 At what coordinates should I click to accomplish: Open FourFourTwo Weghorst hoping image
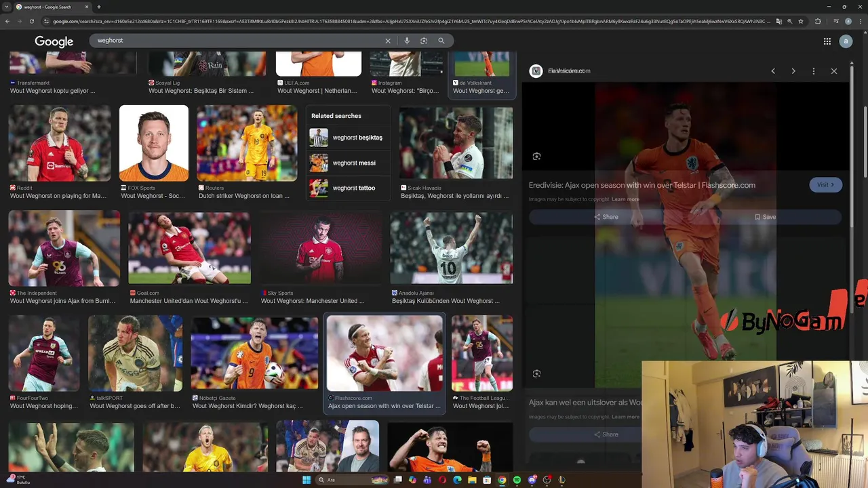(44, 353)
